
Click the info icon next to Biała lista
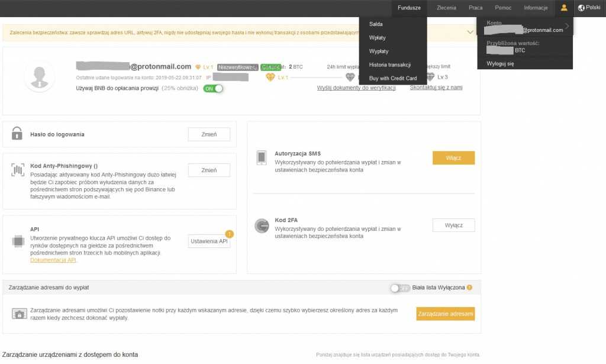469,288
